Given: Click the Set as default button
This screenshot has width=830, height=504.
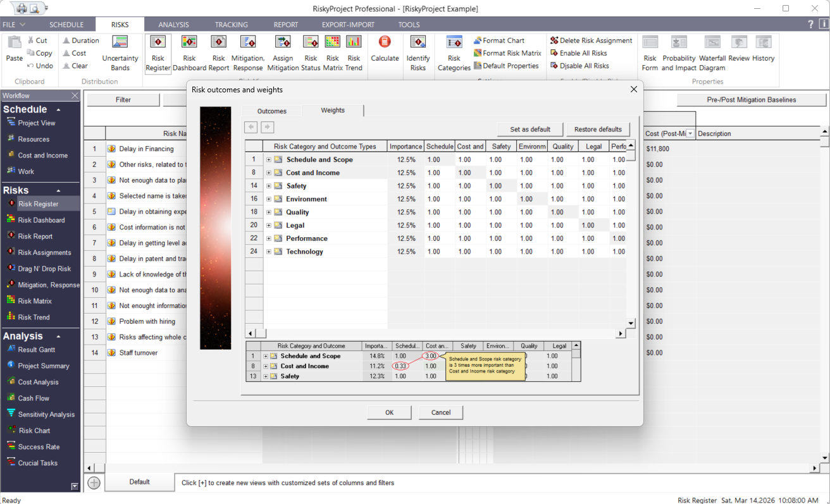Looking at the screenshot, I should 530,129.
